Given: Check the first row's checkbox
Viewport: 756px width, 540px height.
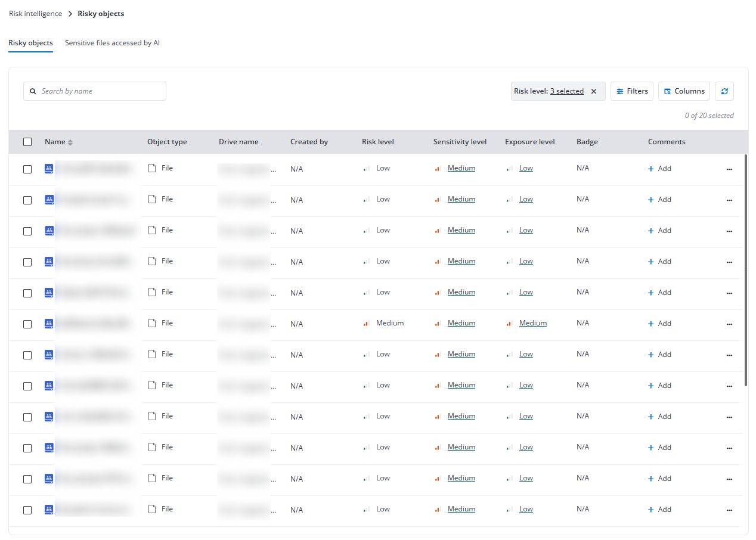Looking at the screenshot, I should pyautogui.click(x=27, y=169).
